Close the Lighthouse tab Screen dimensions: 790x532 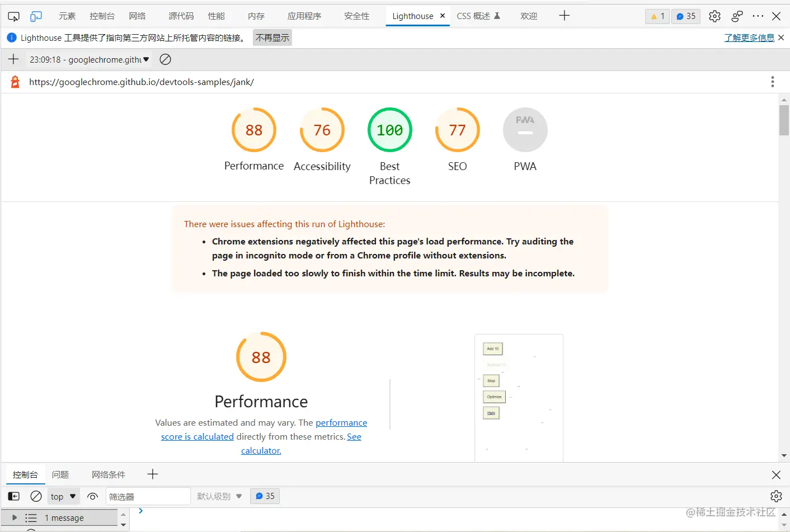pyautogui.click(x=443, y=16)
